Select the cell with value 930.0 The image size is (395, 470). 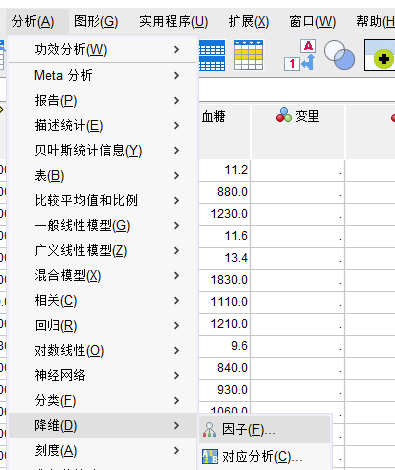coord(225,390)
